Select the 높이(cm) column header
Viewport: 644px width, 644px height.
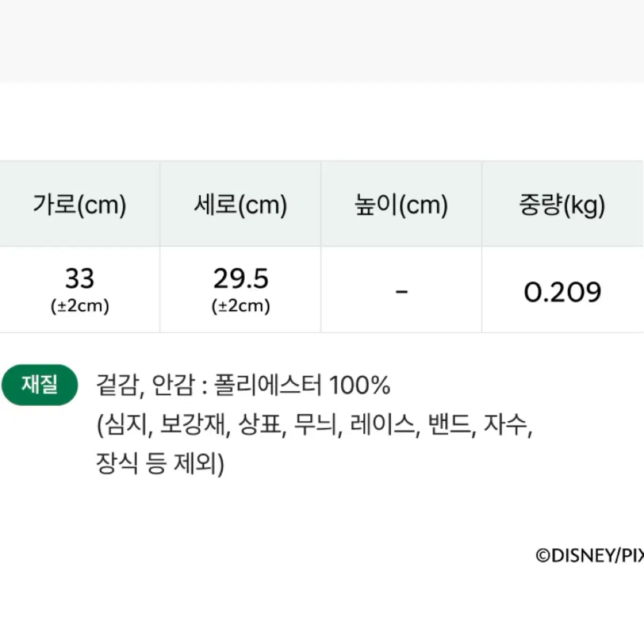[401, 204]
